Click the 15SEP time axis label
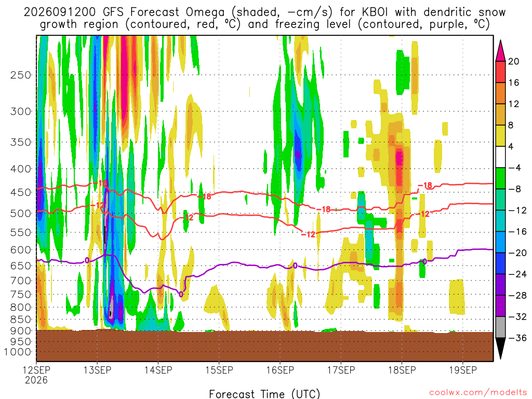This screenshot has width=532, height=399. point(219,370)
